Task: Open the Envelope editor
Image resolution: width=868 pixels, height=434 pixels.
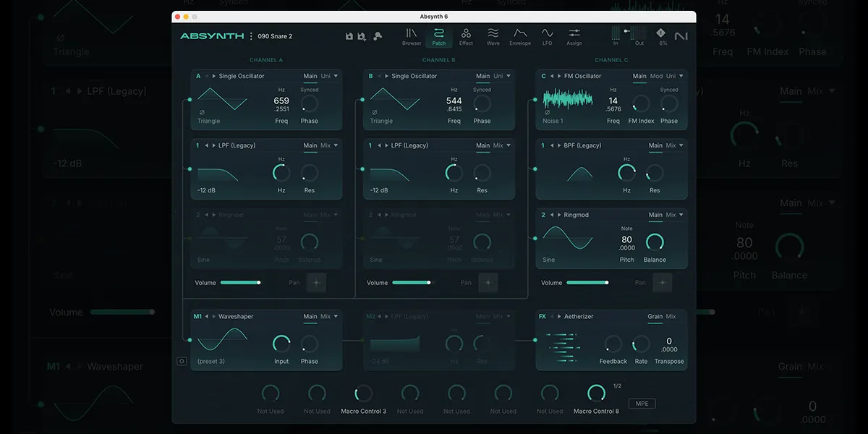Action: (x=520, y=37)
